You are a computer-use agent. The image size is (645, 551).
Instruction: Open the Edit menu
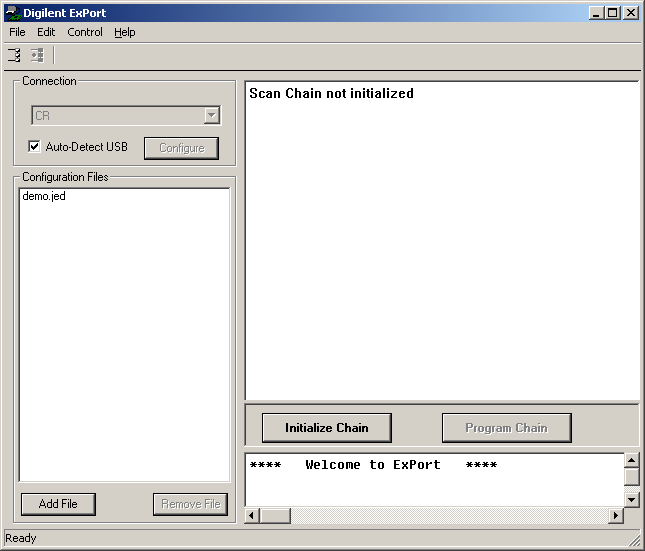46,32
